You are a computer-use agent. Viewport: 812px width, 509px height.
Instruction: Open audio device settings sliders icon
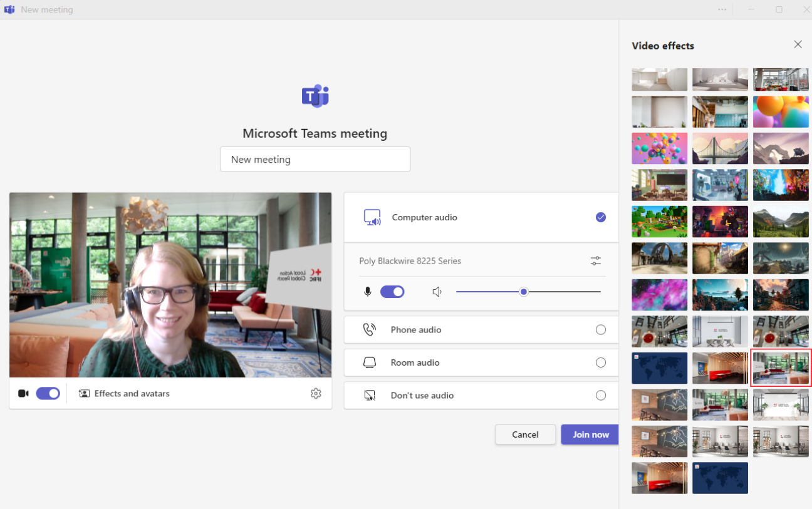click(595, 261)
